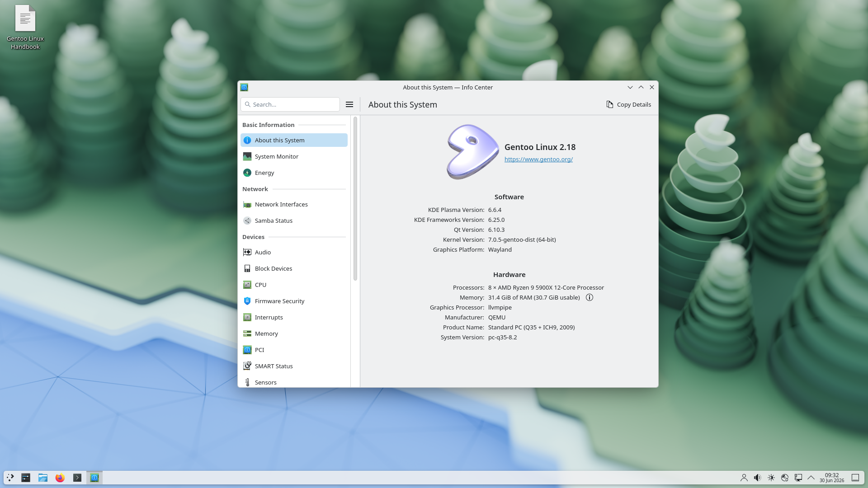Open the gentoo.org website link

coord(538,159)
